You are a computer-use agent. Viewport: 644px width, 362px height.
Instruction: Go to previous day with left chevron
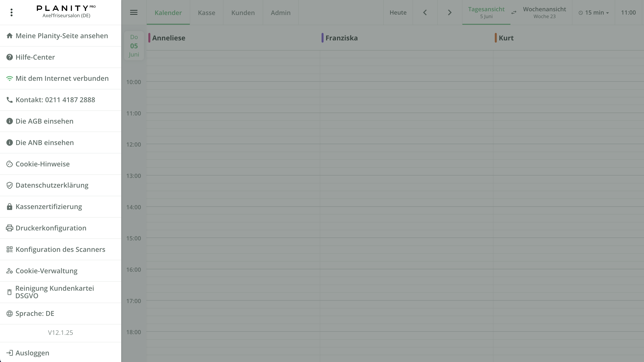(425, 12)
